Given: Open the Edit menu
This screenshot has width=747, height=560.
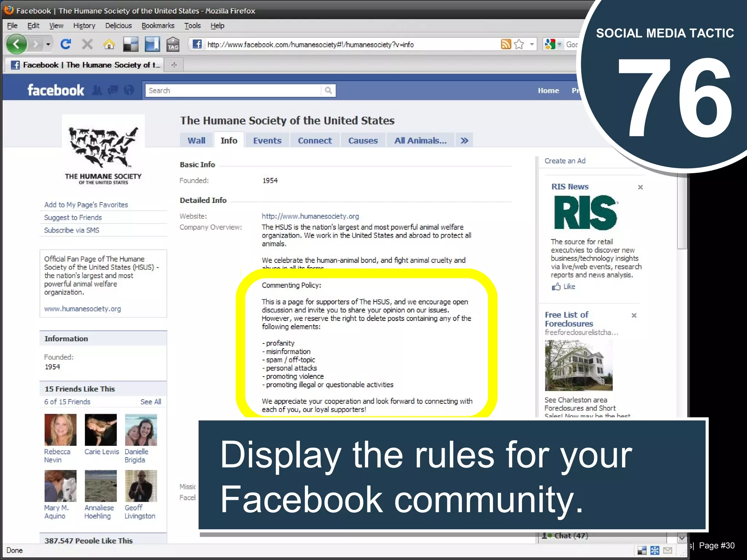Looking at the screenshot, I should 33,26.
